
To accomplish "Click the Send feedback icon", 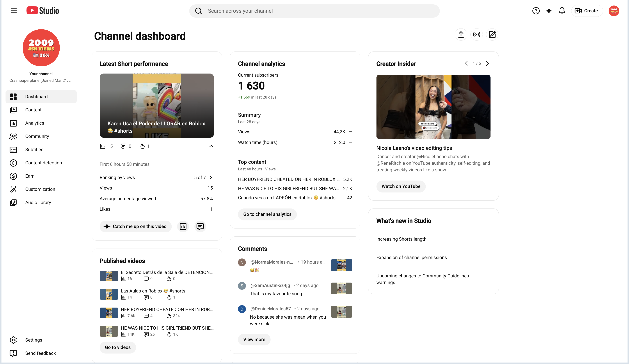I will coord(13,353).
